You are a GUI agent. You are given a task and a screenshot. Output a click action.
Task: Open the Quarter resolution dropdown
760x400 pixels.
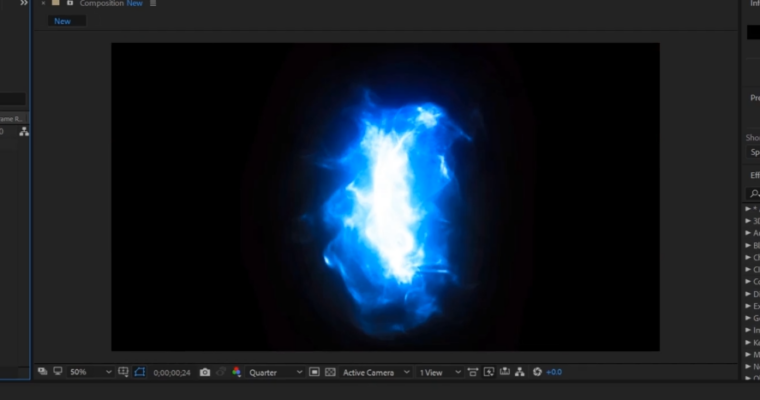click(x=275, y=372)
